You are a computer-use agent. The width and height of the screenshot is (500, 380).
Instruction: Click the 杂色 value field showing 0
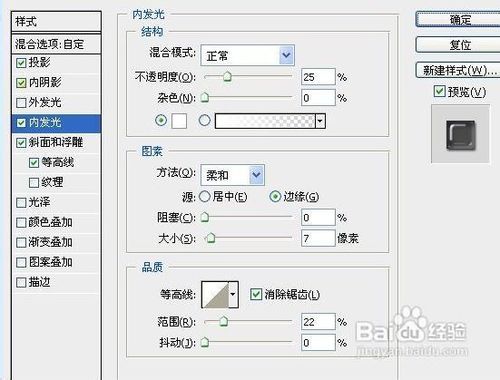click(318, 98)
